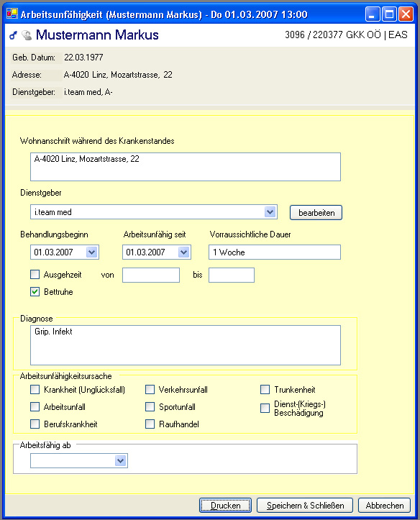The image size is (420, 520).
Task: Expand the Arbeitsfähig ab date dropdown
Action: [x=121, y=460]
